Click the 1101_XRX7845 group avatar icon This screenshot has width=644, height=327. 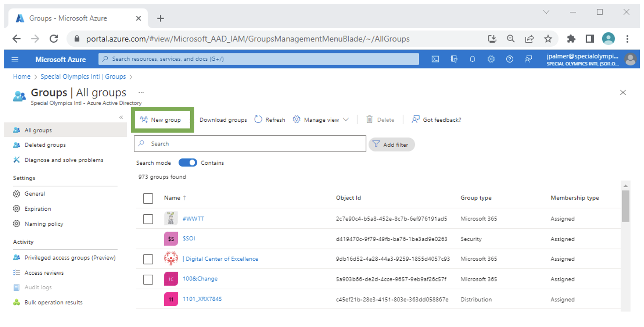pyautogui.click(x=171, y=299)
